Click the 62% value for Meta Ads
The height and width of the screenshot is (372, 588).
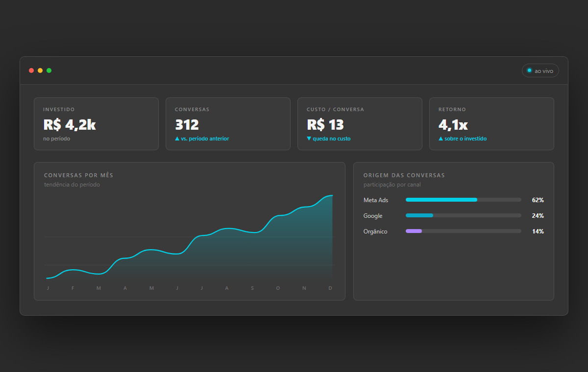(538, 200)
